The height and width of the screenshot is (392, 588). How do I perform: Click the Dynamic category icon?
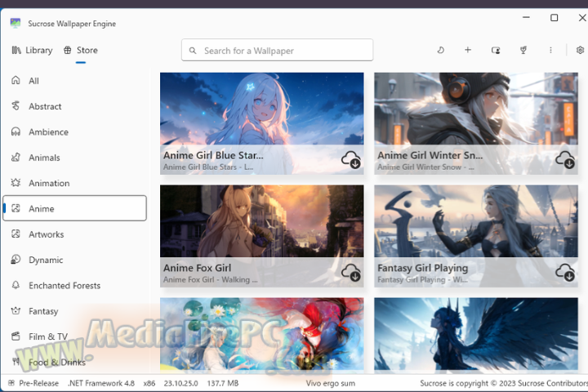pos(16,259)
